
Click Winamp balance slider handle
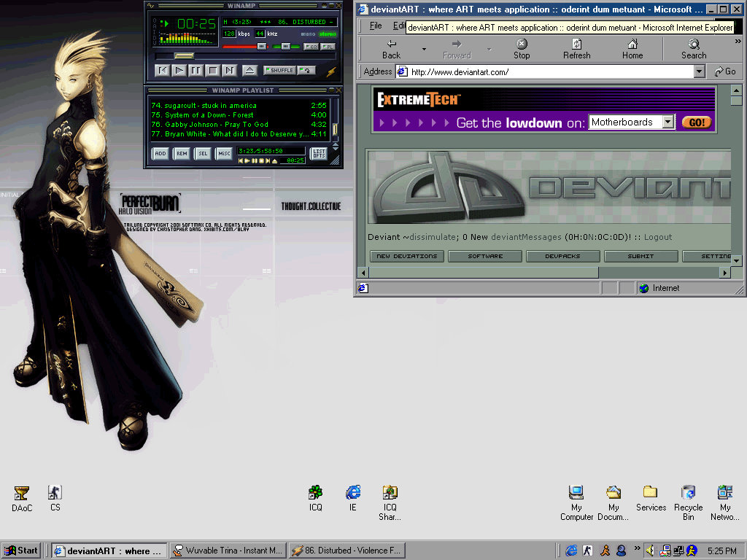(x=285, y=46)
